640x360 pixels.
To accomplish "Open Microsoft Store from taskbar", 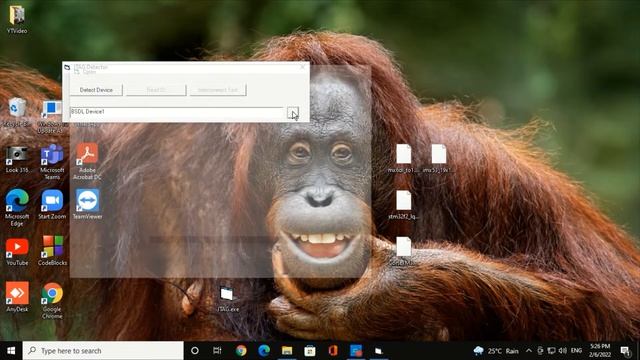I will [310, 351].
